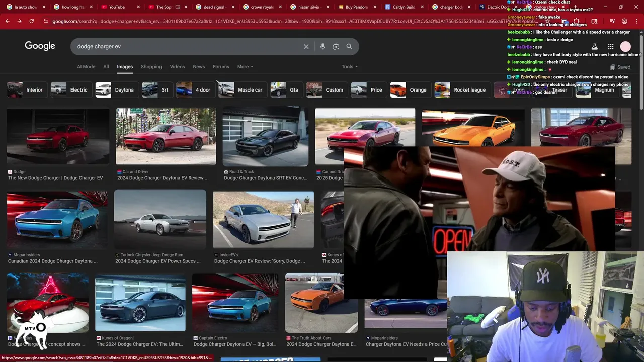Open the AI Mode search tab
Screen dimensions: 644x362
coord(86,67)
